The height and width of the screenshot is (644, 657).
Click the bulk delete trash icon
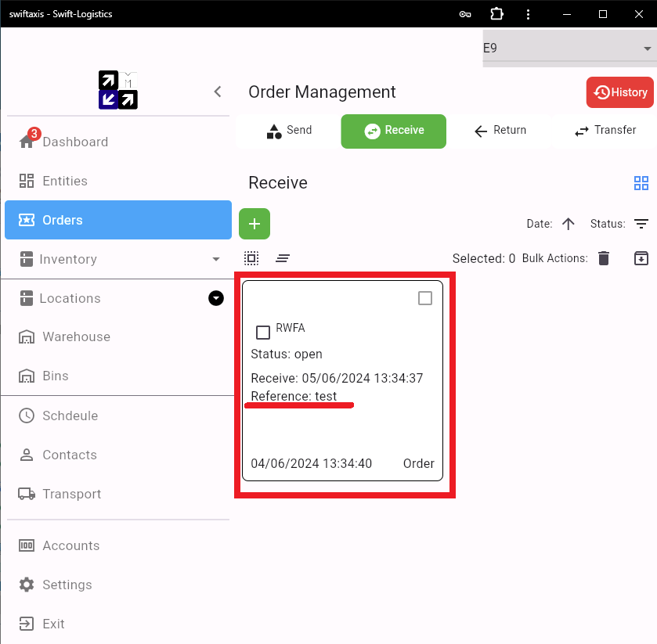(604, 258)
